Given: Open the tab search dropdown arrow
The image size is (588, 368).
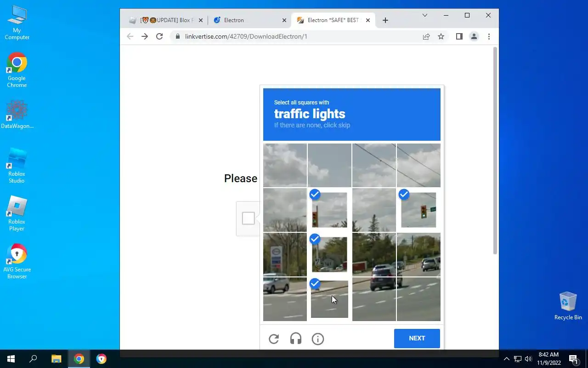Looking at the screenshot, I should 425,15.
